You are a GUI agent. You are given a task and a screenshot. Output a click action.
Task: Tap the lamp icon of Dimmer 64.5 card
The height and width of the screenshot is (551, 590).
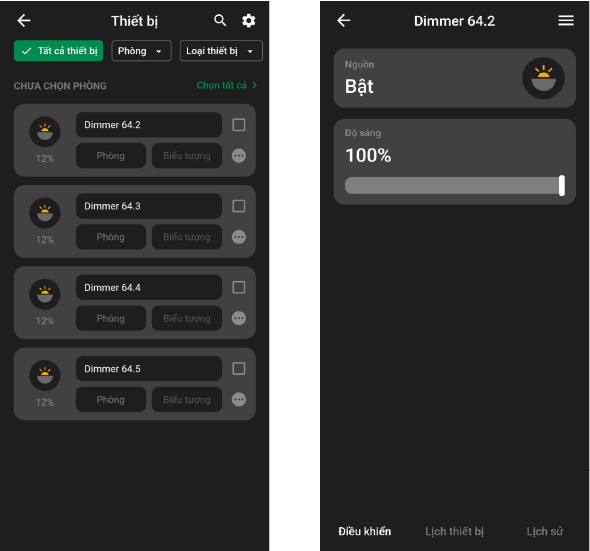(x=45, y=375)
